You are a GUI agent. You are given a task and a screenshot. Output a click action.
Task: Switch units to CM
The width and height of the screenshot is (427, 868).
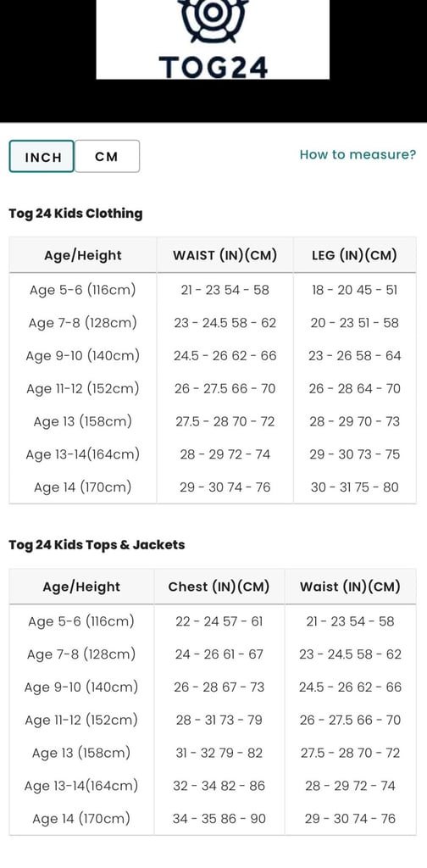click(107, 157)
